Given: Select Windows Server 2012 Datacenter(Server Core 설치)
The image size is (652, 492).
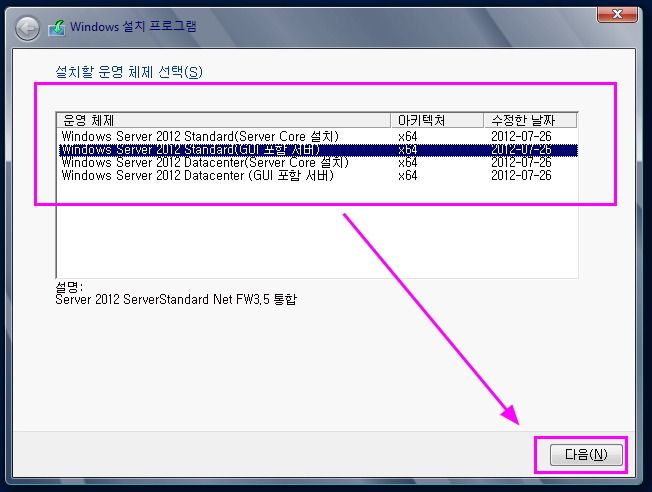Looking at the screenshot, I should coord(317,163).
